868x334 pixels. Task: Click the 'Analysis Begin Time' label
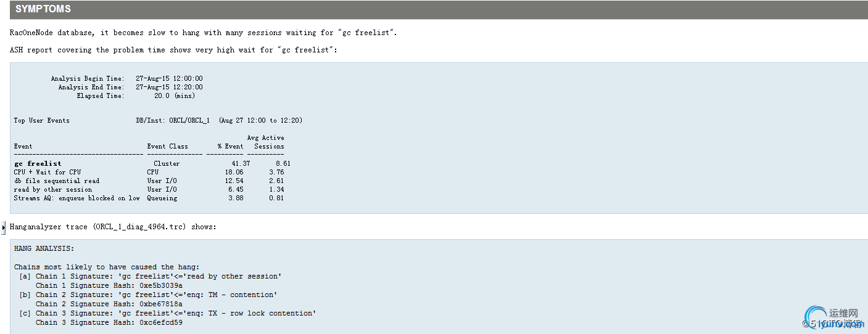point(87,78)
